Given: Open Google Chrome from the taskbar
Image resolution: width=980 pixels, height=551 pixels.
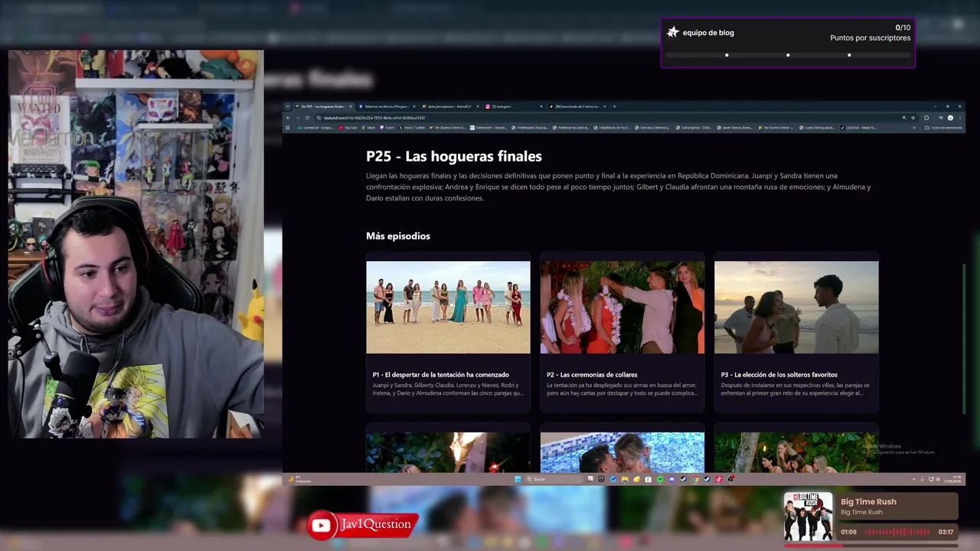Looking at the screenshot, I should point(695,479).
